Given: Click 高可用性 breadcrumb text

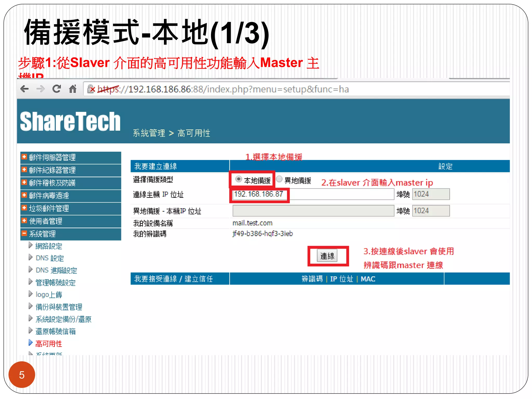Looking at the screenshot, I should pyautogui.click(x=194, y=133).
